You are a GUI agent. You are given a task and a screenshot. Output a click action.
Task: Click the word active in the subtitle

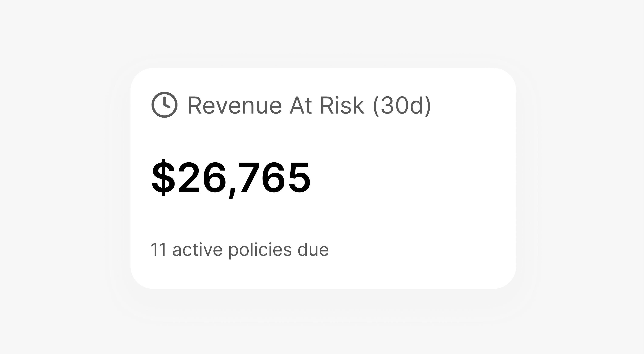pyautogui.click(x=197, y=249)
